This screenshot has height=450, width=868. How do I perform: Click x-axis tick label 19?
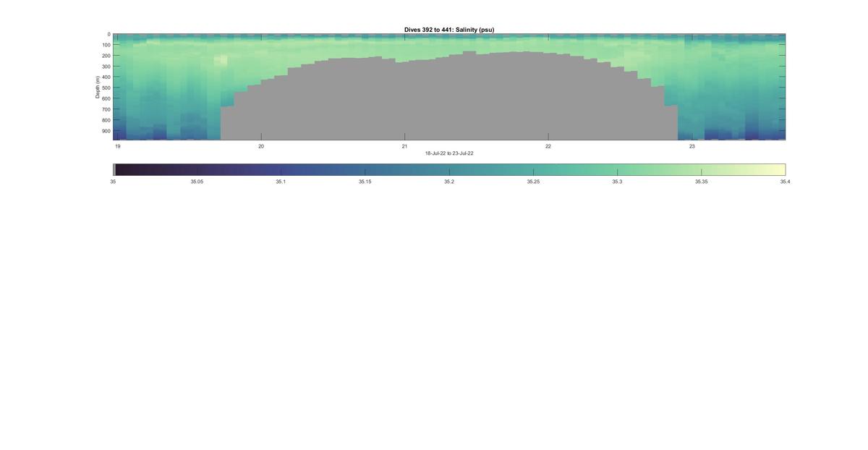[118, 146]
